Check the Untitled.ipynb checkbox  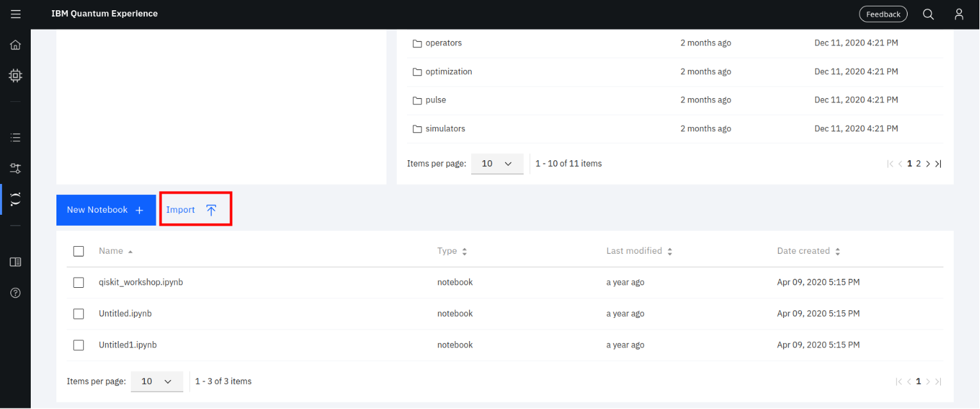point(79,314)
